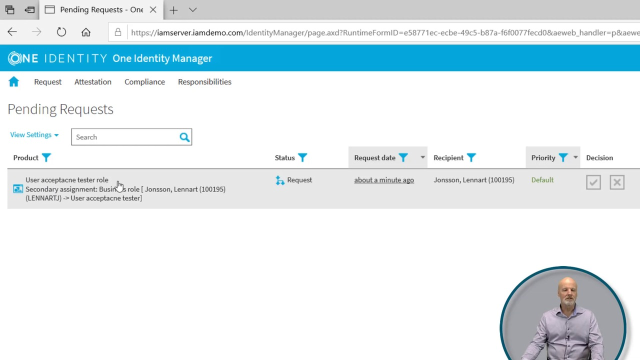
Task: Open a new browser tab
Action: (173, 10)
